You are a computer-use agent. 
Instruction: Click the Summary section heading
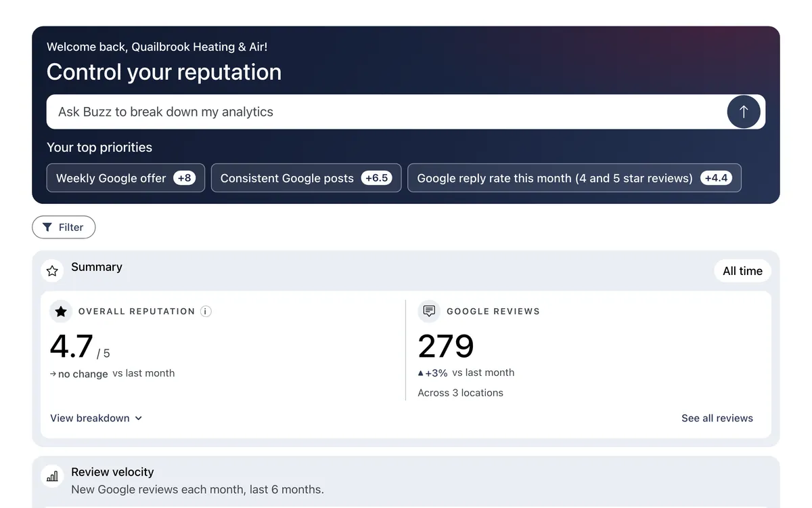(x=97, y=267)
